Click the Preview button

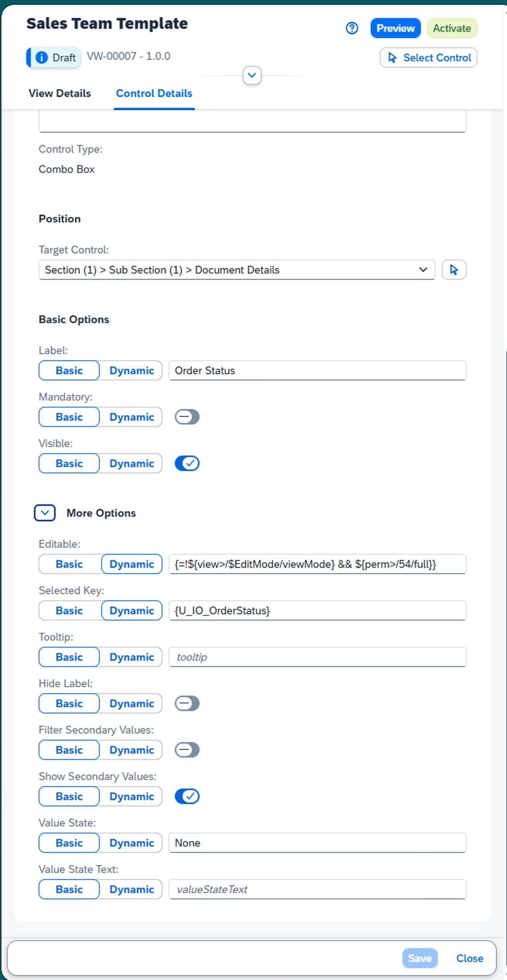click(x=395, y=28)
